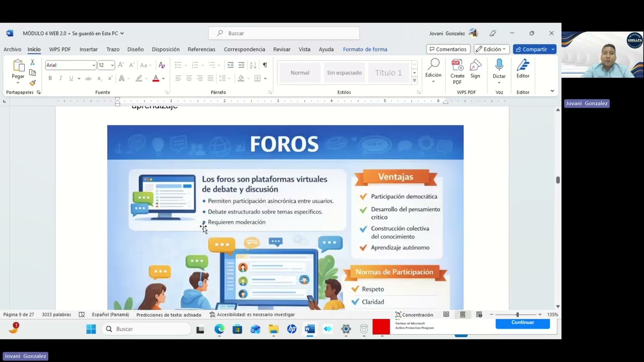Image resolution: width=644 pixels, height=362 pixels.
Task: Launch the Create PDF tool
Action: pyautogui.click(x=457, y=72)
